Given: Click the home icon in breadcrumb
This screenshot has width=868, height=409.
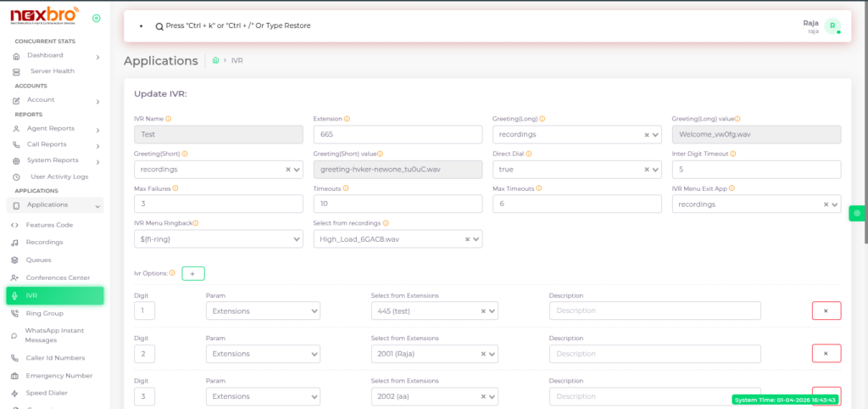Looking at the screenshot, I should pyautogui.click(x=216, y=61).
